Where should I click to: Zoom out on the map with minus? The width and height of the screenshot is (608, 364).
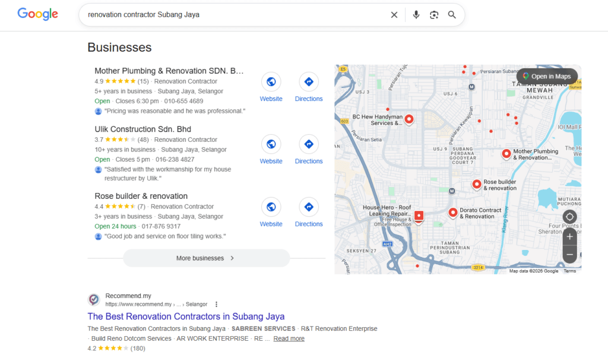(569, 255)
